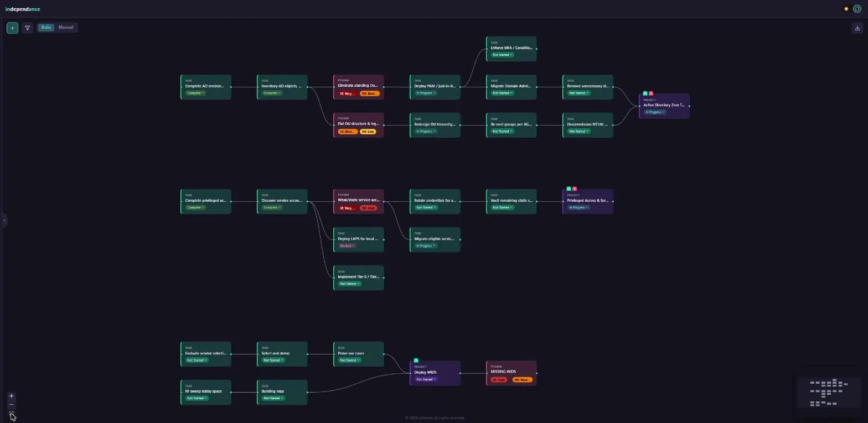This screenshot has height=423, width=868.
Task: Select the MISSING WIDS node title
Action: (x=503, y=372)
